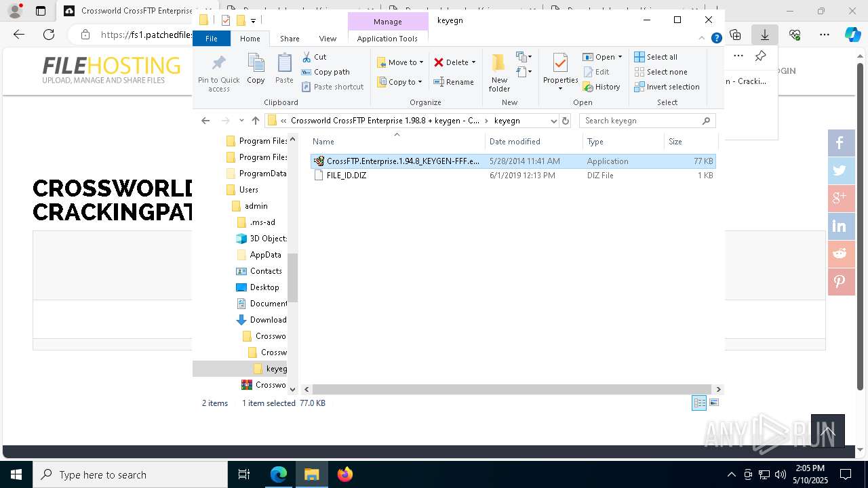
Task: Switch to Details view icon
Action: [699, 403]
